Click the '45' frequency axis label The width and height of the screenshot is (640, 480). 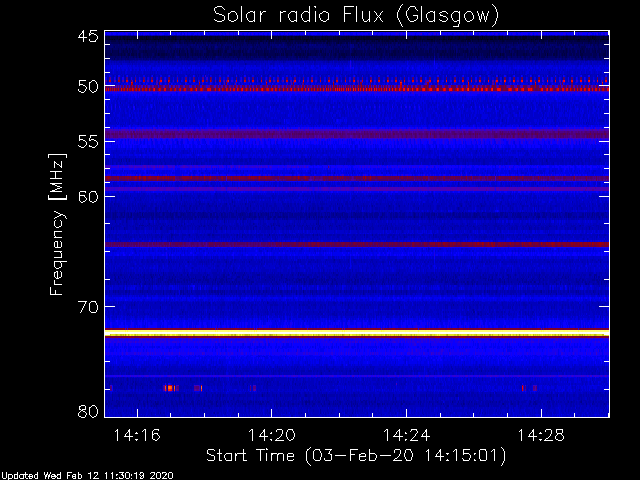click(x=88, y=36)
